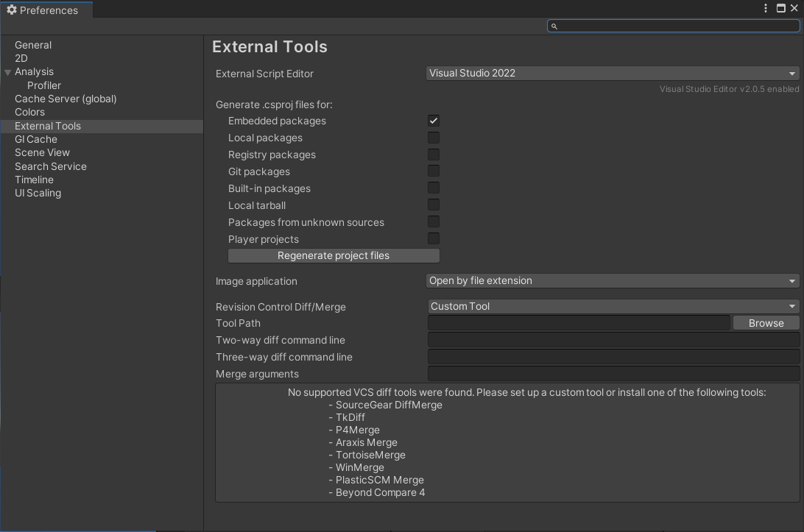Click the Preferences gear icon on the window tab
The width and height of the screenshot is (804, 532).
10,10
